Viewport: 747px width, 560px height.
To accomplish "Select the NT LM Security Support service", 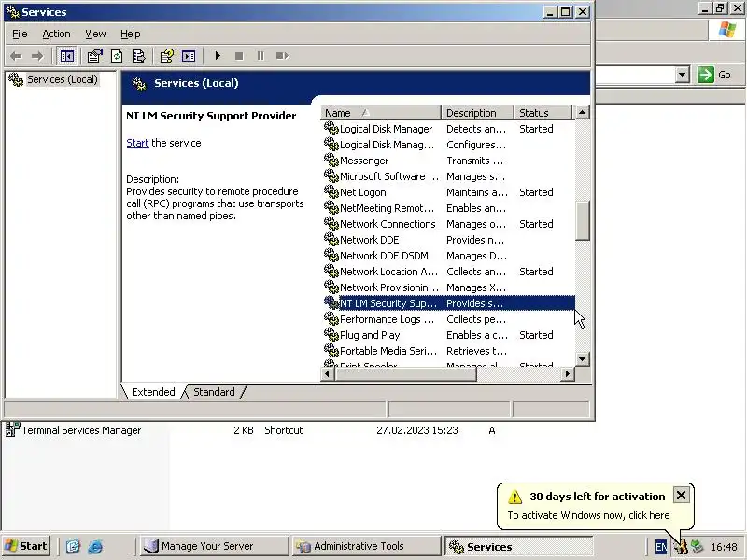I will 448,303.
